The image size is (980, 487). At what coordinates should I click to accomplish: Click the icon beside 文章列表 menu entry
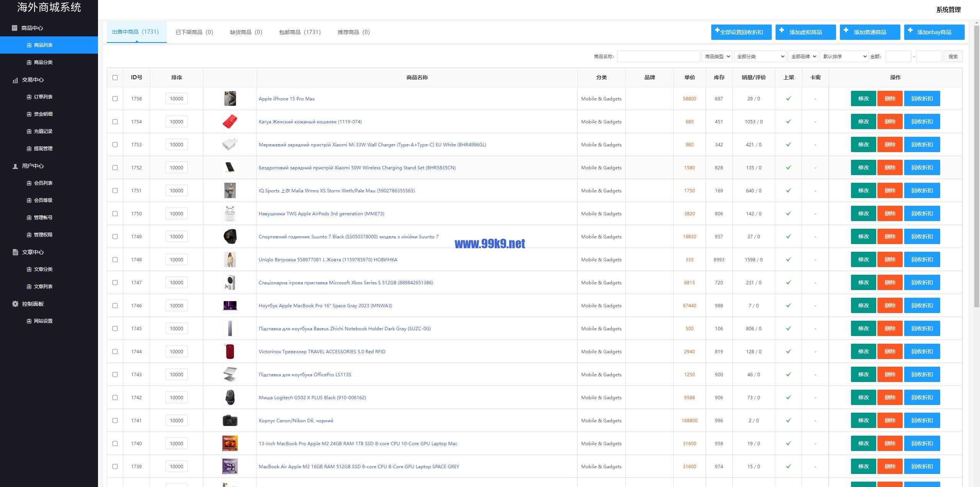(x=29, y=287)
